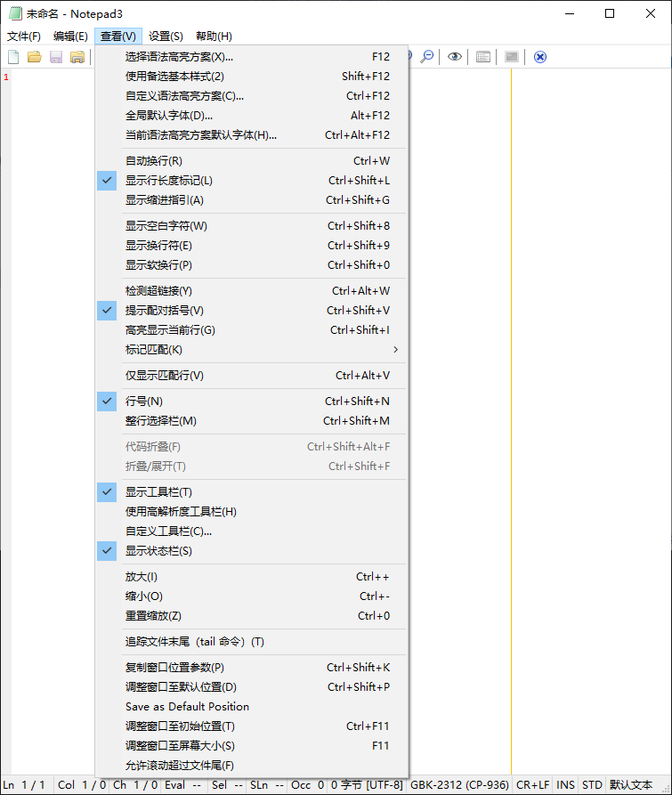Click the Col 1 / 0 status field

pos(82,785)
